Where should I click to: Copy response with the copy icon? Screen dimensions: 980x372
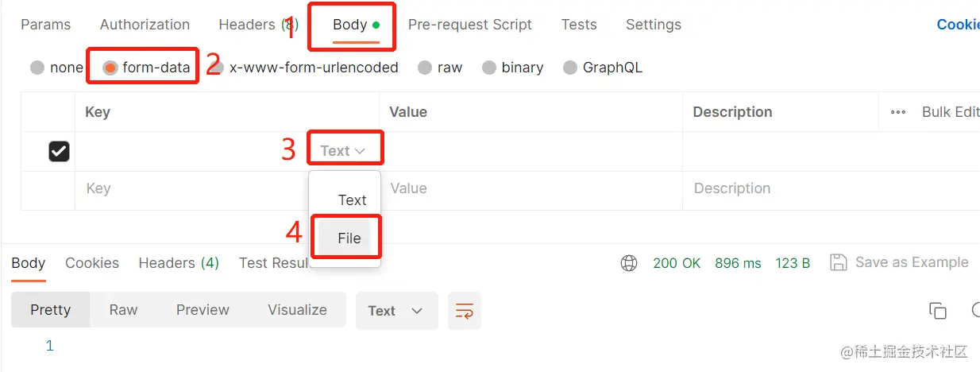tap(938, 311)
